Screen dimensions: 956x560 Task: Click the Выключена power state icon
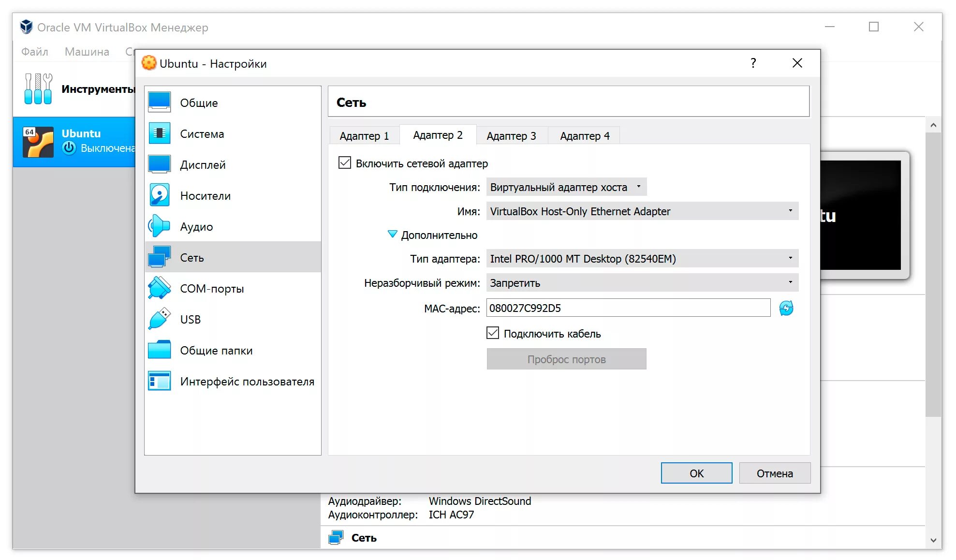click(x=69, y=148)
